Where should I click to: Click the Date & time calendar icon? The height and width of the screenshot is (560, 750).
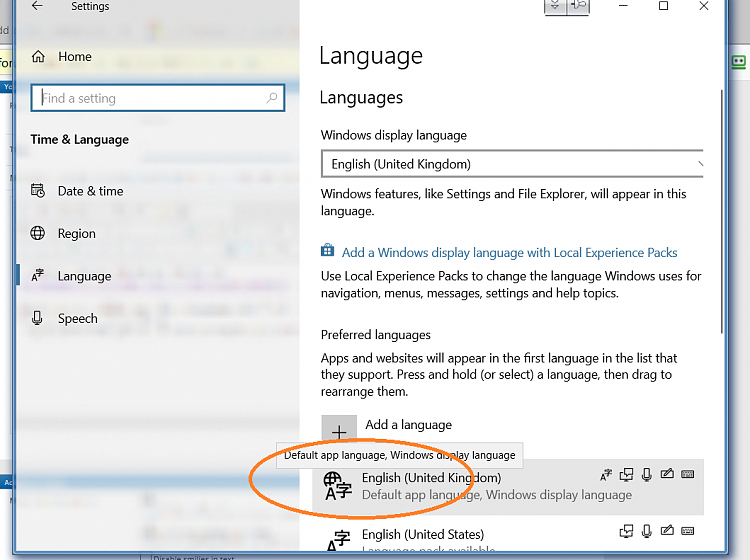(38, 190)
